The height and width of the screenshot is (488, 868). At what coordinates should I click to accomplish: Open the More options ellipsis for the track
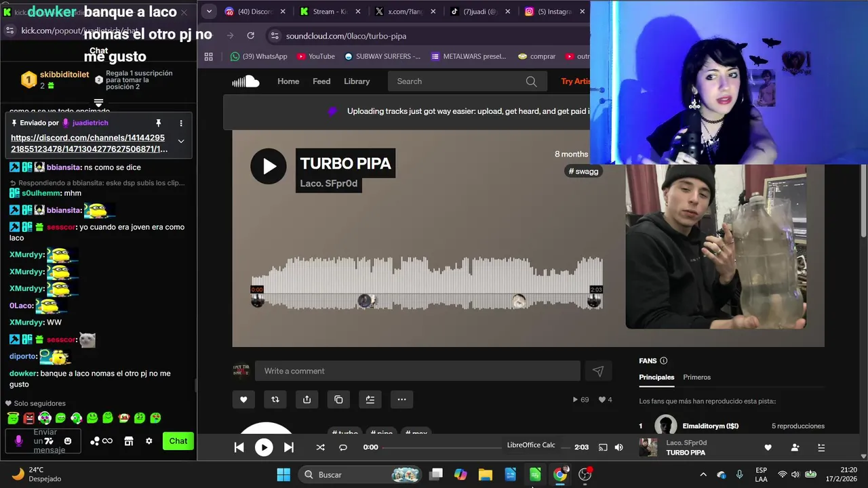click(401, 399)
